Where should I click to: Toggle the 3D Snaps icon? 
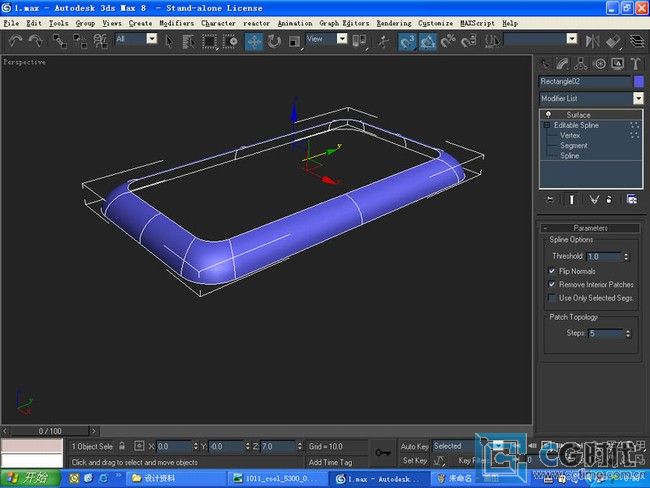click(407, 41)
